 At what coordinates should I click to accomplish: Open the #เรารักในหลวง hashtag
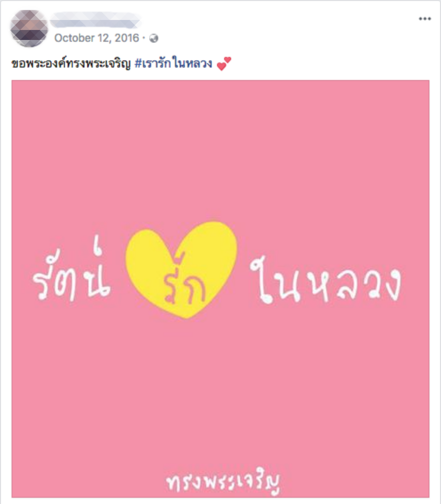coord(173,63)
